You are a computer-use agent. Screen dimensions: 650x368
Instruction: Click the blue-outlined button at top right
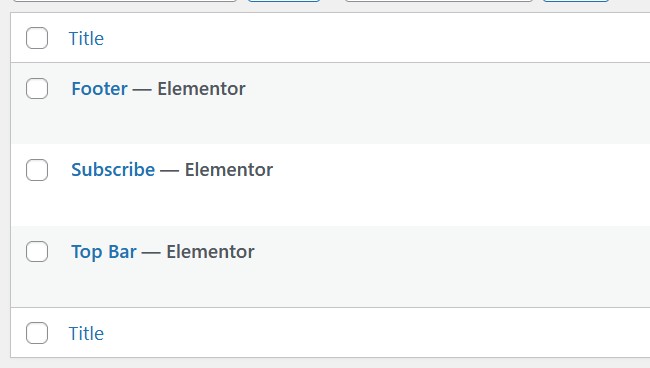(x=576, y=1)
